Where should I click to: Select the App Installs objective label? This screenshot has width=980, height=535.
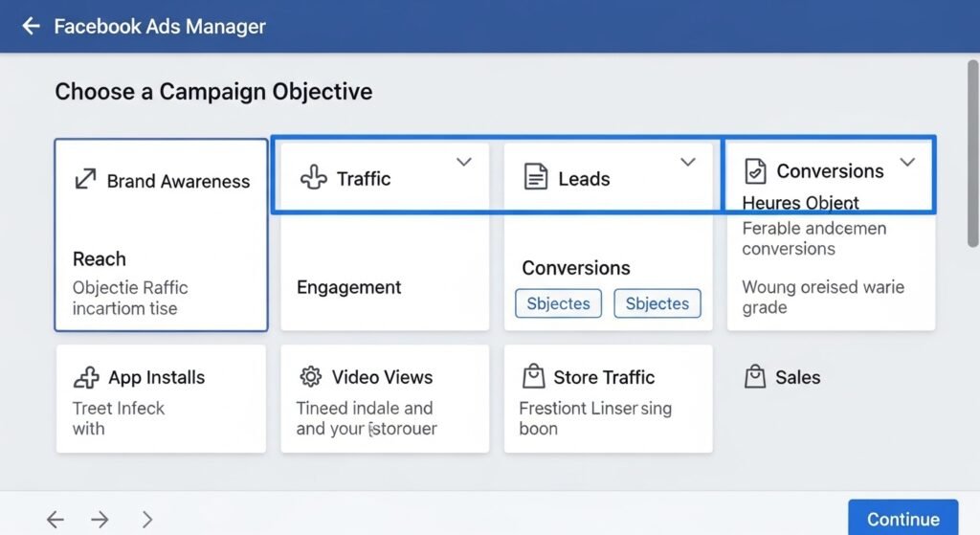click(156, 377)
